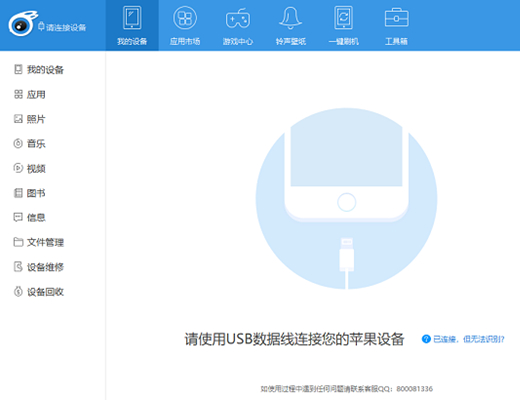This screenshot has height=400, width=520.
Task: Select 设备维修 in left sidebar
Action: pyautogui.click(x=45, y=267)
